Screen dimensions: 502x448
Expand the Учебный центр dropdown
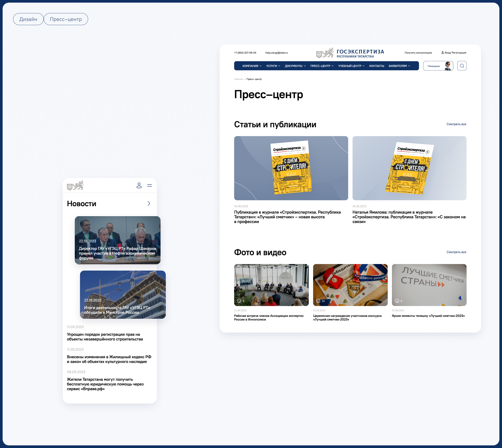351,66
